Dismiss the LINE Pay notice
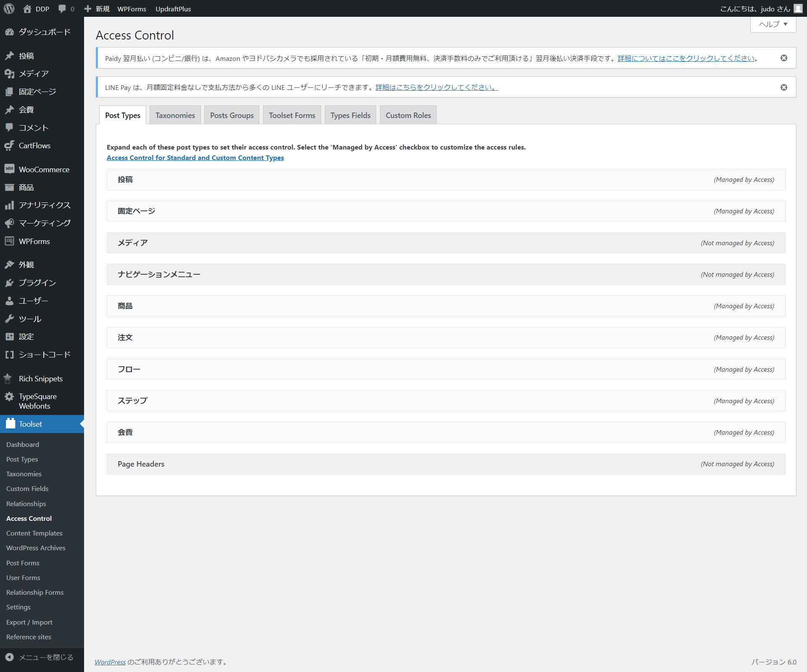Image resolution: width=807 pixels, height=672 pixels. (x=784, y=87)
